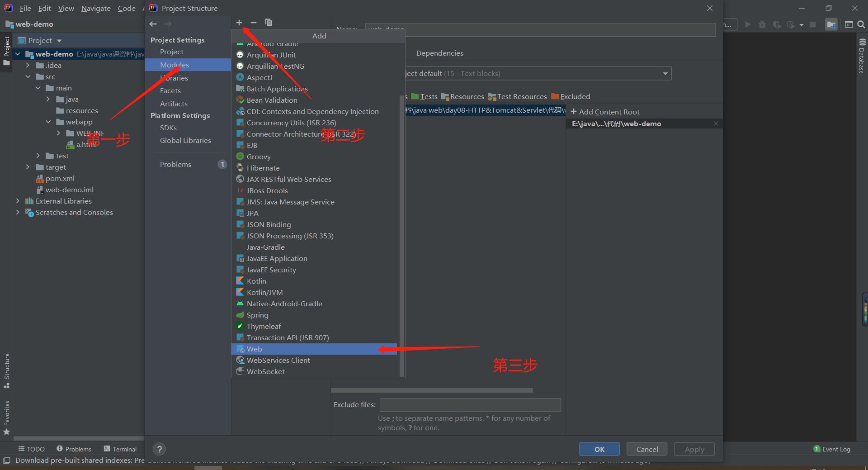Screen dimensions: 868x470
Task: Choose Kotlin/JVM in the Add list
Action: (314, 292)
